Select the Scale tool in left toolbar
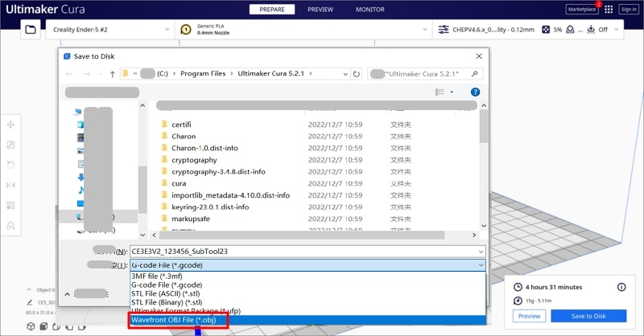The image size is (644, 336). [11, 145]
